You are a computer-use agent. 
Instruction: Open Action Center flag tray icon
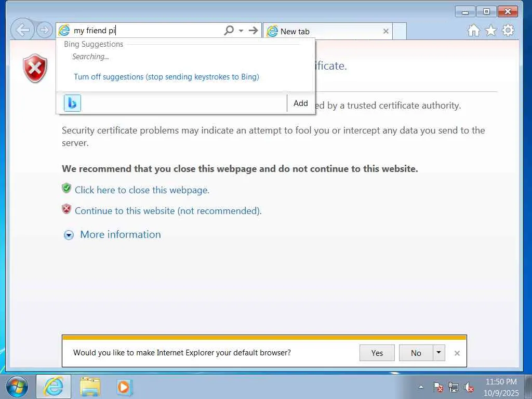[x=437, y=387]
